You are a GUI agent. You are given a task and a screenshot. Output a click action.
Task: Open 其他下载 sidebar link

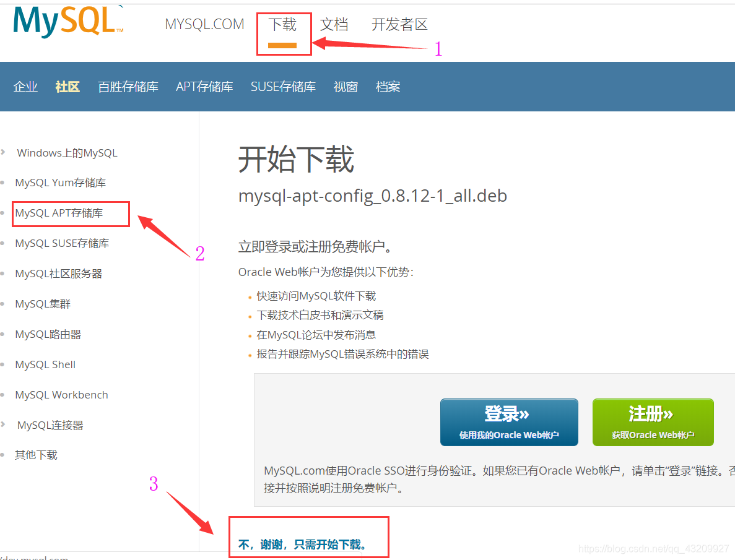[36, 455]
